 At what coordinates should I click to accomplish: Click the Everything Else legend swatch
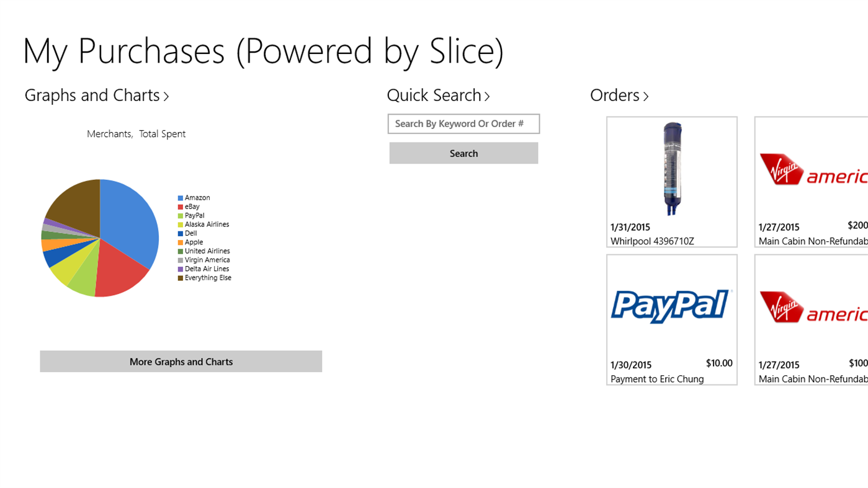pyautogui.click(x=180, y=277)
